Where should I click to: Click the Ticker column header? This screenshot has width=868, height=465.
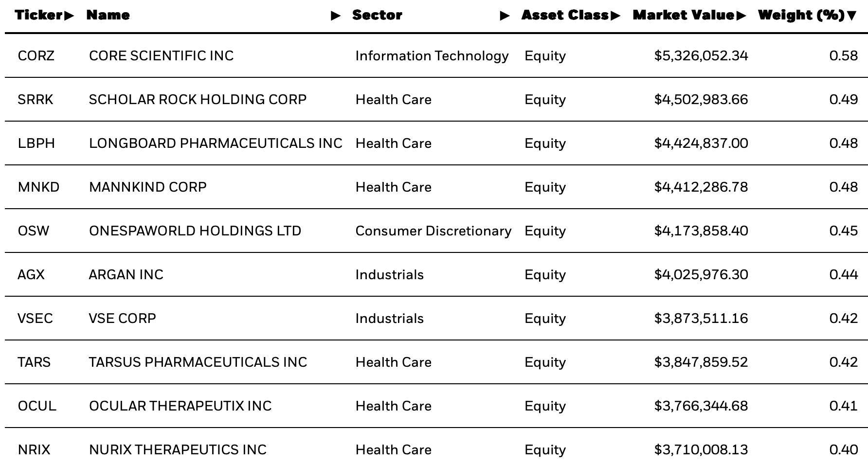tap(38, 15)
